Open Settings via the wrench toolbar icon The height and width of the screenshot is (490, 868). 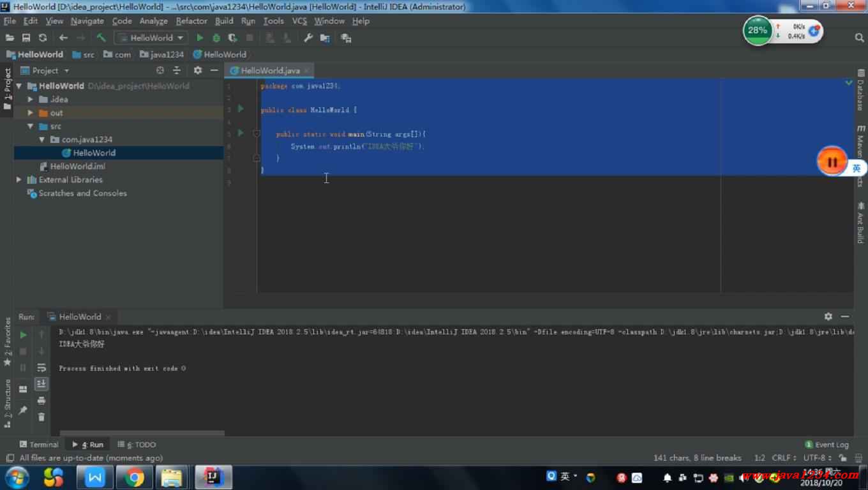(x=308, y=38)
